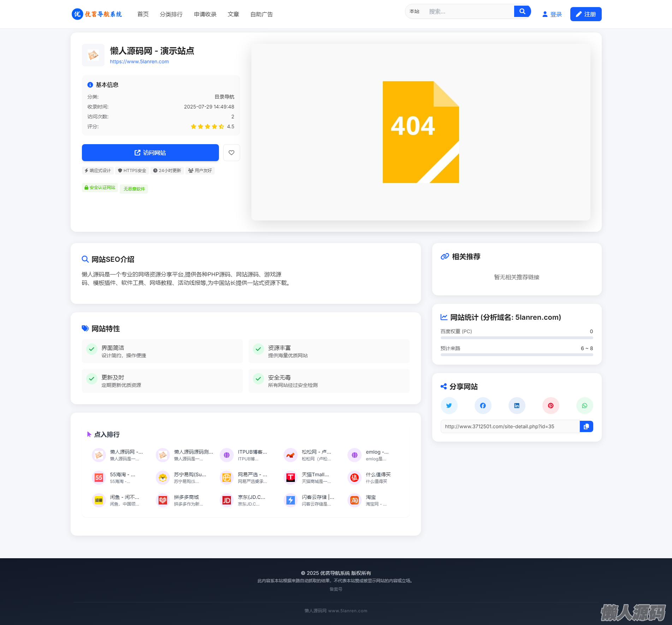Open the 淘宝 ranking icon
Image resolution: width=672 pixels, height=625 pixels.
coord(355,500)
